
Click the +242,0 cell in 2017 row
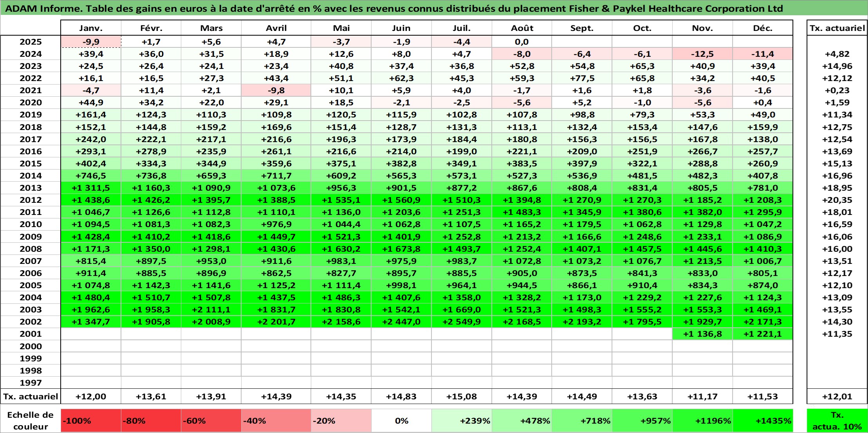(91, 139)
